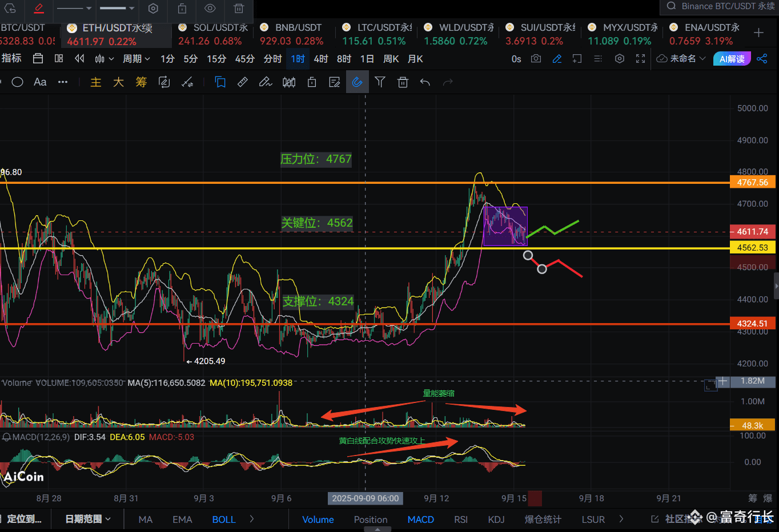Viewport: 779px width, 532px height.
Task: Click the Binance BTC/USDT search field
Action: (x=721, y=6)
